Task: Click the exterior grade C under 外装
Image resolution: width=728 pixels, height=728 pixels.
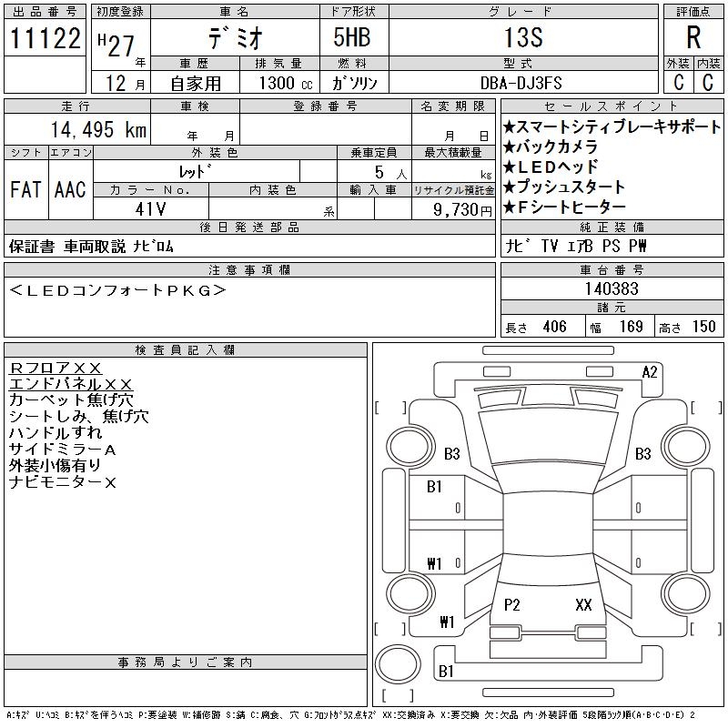Action: click(x=679, y=82)
